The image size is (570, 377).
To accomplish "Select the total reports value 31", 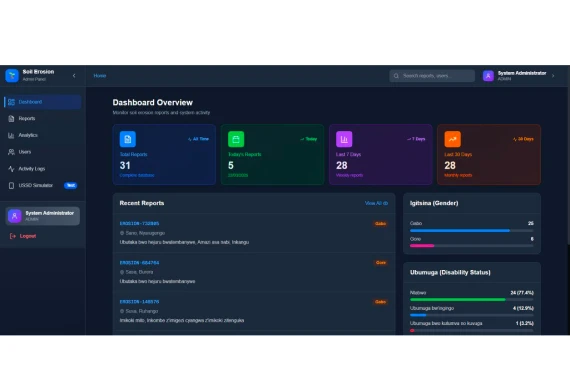I will click(125, 165).
